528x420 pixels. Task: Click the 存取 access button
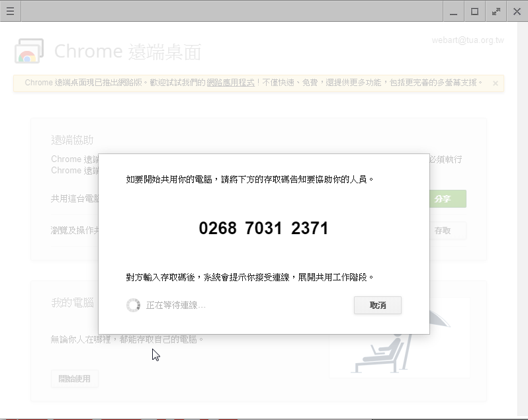[448, 231]
